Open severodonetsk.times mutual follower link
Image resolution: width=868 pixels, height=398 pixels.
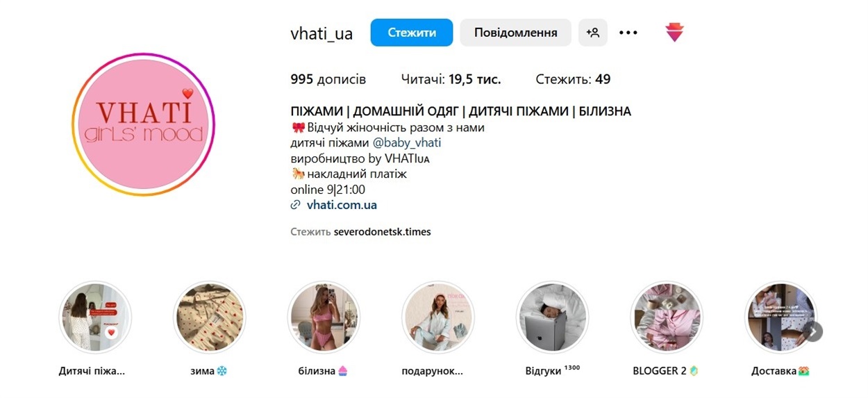pos(383,232)
